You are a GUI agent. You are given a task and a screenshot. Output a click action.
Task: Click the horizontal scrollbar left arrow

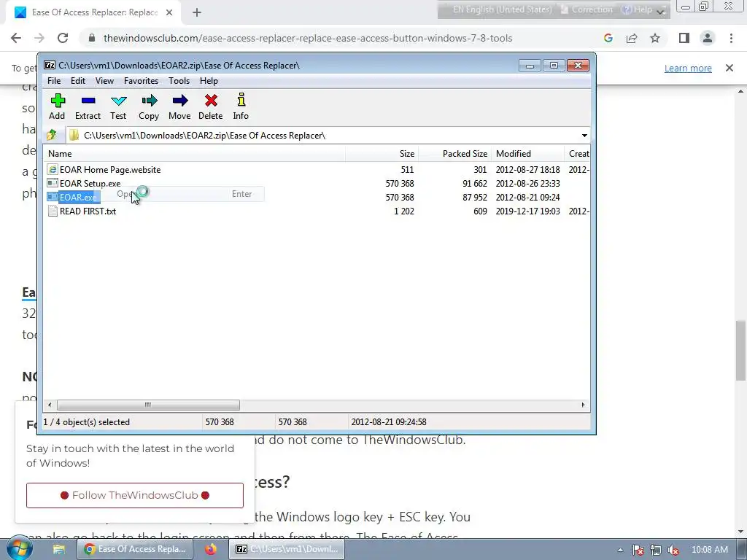pos(50,405)
